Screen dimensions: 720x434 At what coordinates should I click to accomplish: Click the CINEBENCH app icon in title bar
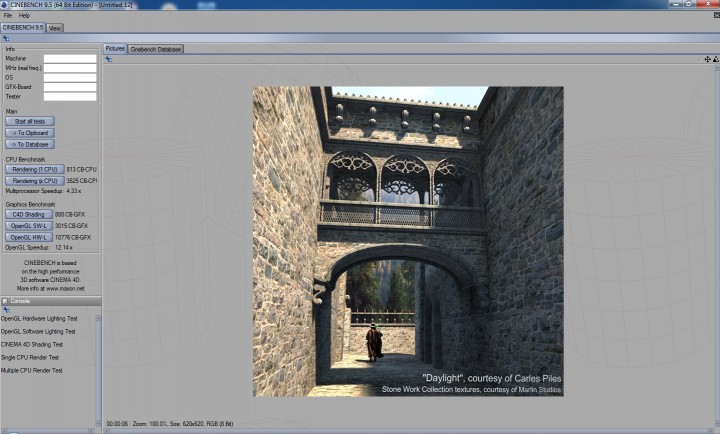tap(4, 5)
